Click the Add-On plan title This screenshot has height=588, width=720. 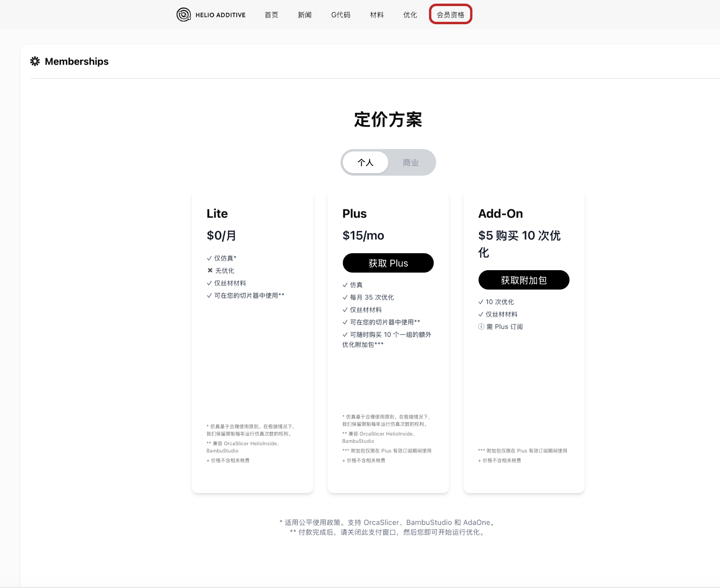coord(501,214)
